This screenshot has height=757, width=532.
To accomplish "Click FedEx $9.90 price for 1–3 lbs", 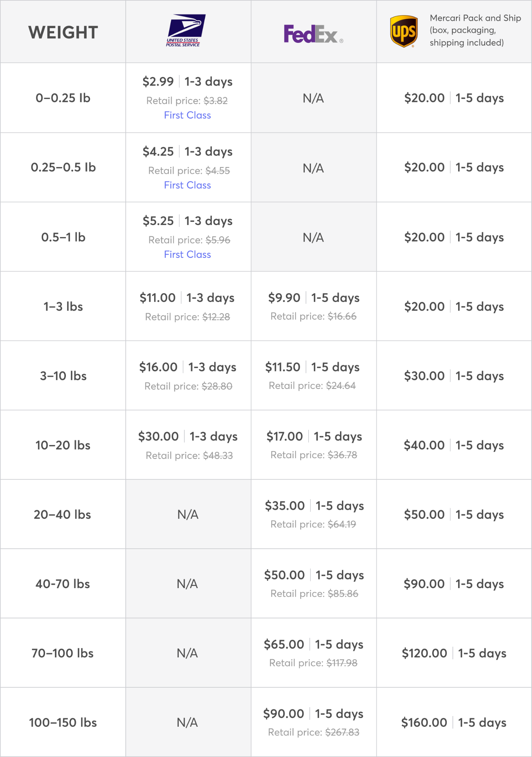I will click(284, 298).
